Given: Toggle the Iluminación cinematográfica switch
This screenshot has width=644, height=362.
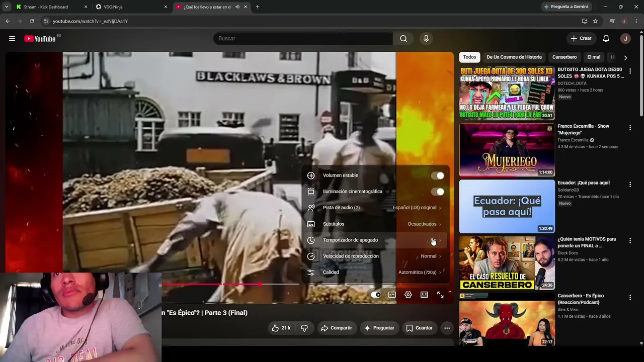Looking at the screenshot, I should click(x=438, y=192).
